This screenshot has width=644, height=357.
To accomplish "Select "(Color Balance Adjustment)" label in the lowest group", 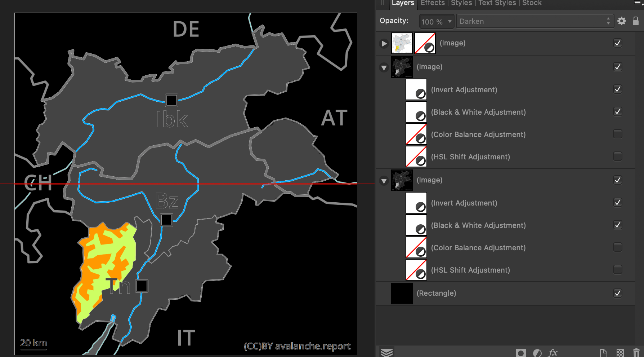I will click(x=478, y=248).
